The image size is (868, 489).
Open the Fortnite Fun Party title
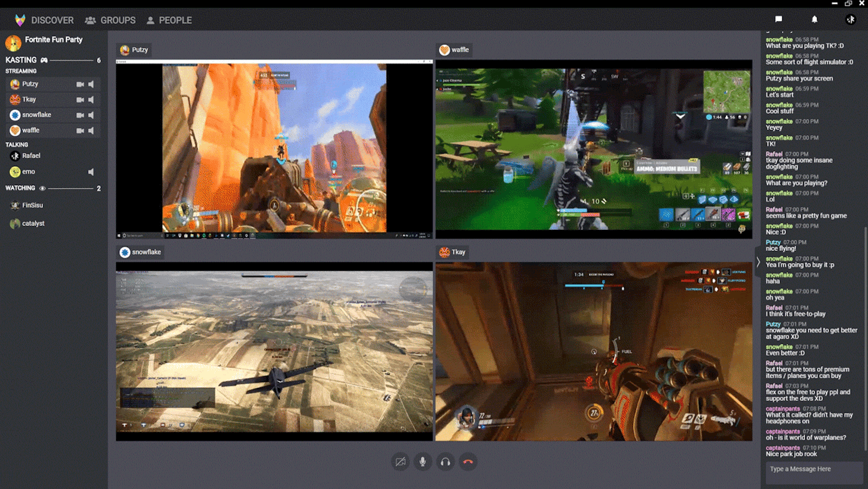[x=54, y=40]
